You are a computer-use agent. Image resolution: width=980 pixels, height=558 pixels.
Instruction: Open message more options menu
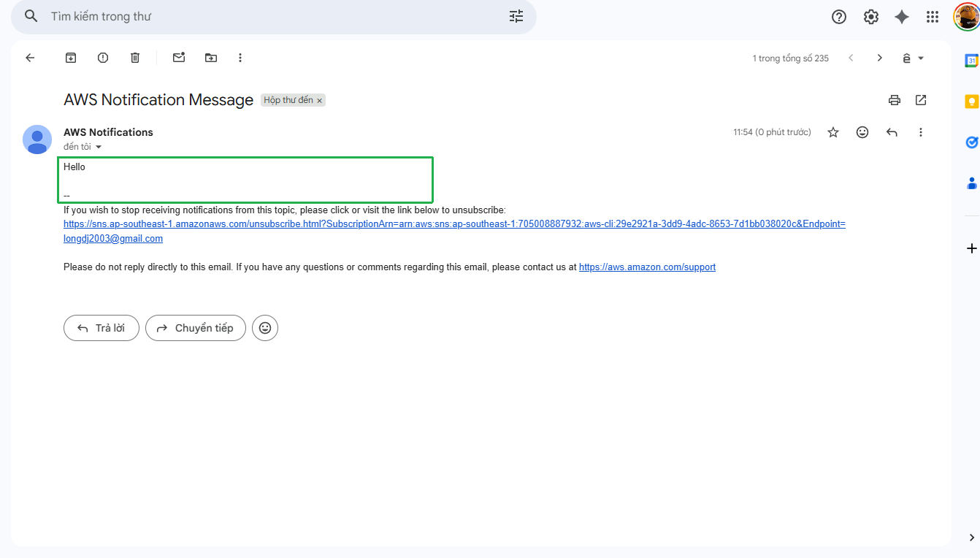pyautogui.click(x=921, y=132)
